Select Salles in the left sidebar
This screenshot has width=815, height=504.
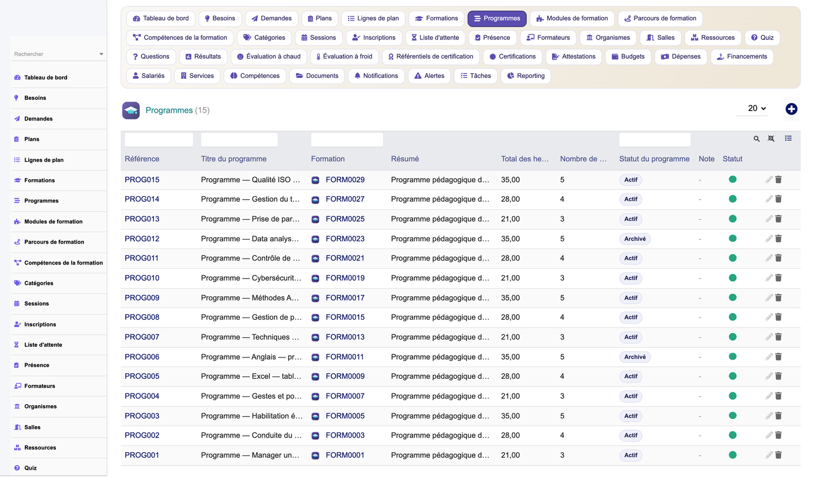coord(59,427)
